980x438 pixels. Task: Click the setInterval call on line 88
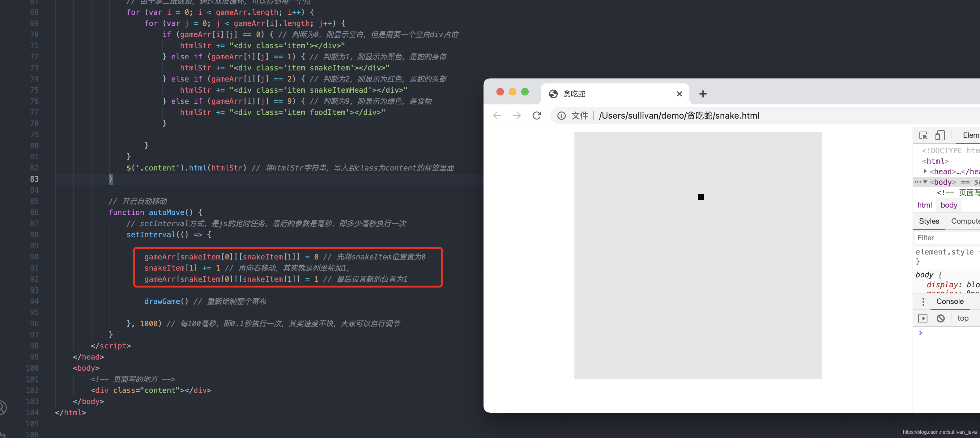151,234
